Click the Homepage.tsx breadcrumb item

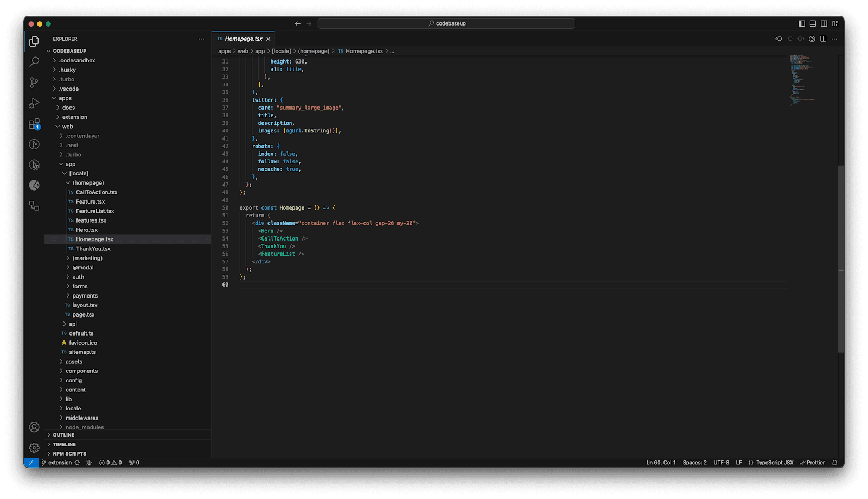360,51
